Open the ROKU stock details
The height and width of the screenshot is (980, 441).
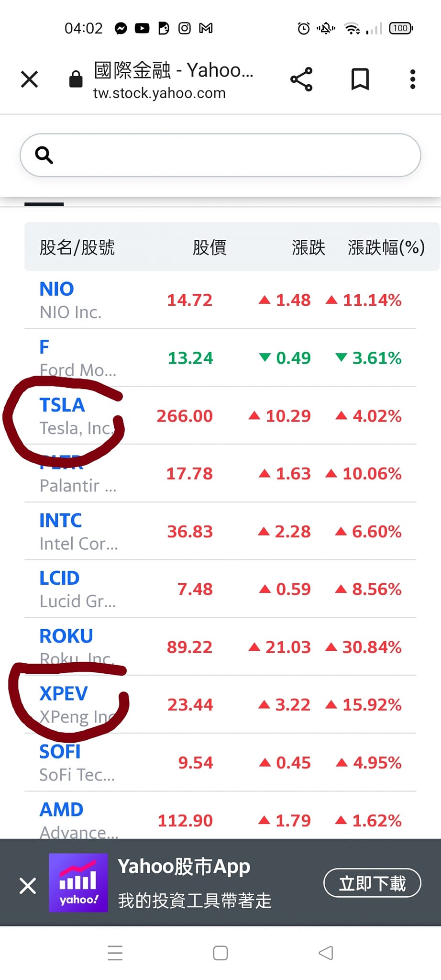coord(66,636)
